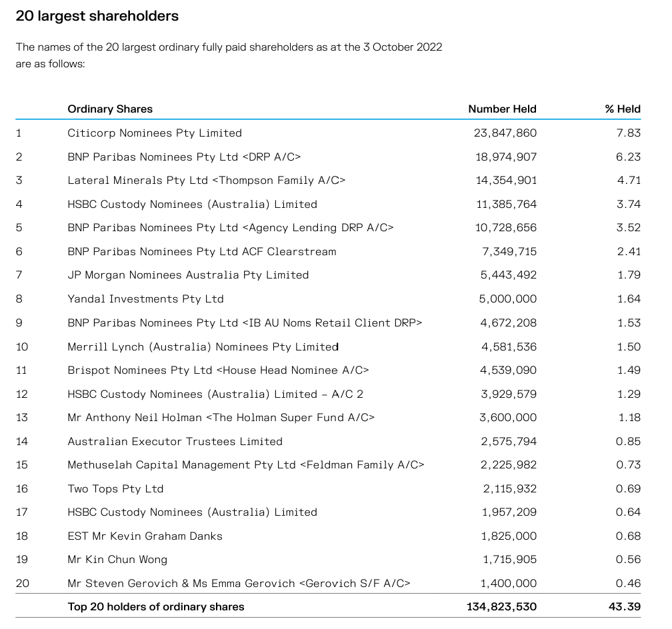Click the number 4,672,208

tap(509, 323)
